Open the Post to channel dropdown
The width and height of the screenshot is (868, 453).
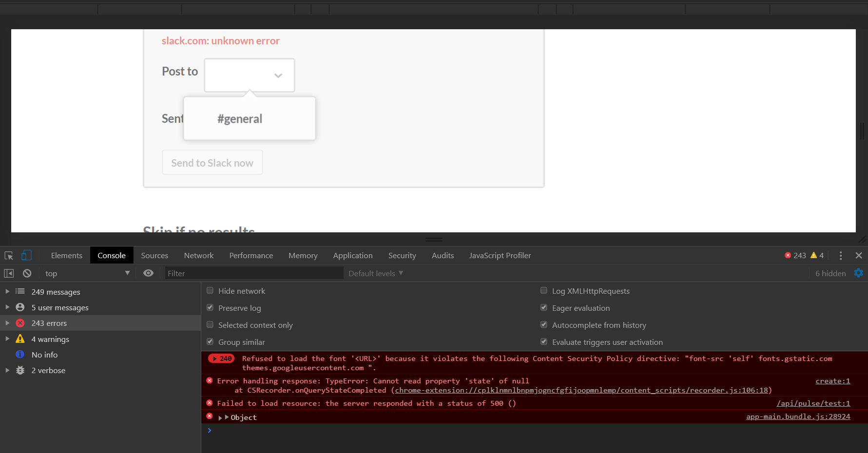[x=250, y=75]
